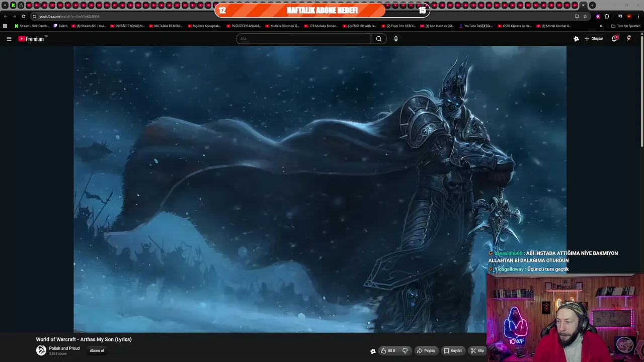Screen dimensions: 644x362
Task: Open '(2) ENGLISH with Ja...' bookmark
Action: click(359, 26)
